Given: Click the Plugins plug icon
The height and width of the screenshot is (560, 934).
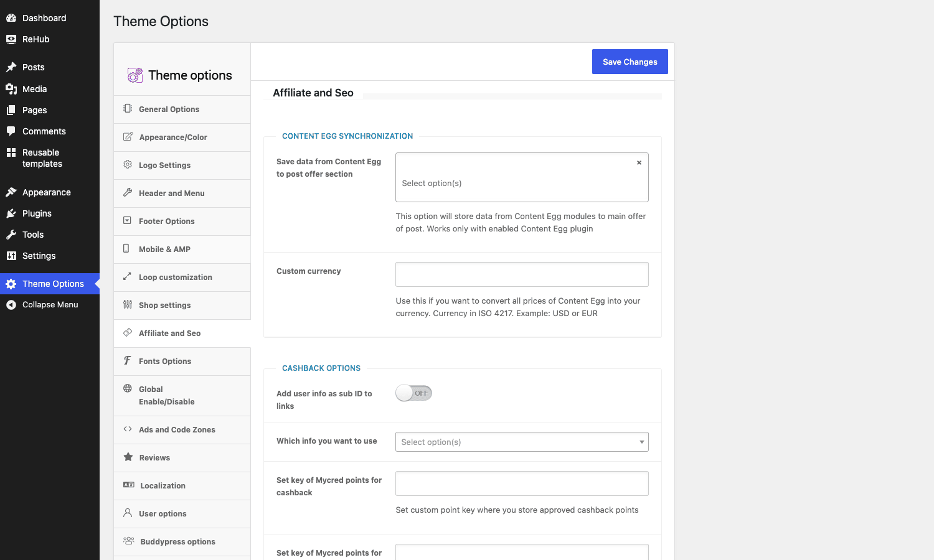Looking at the screenshot, I should 11,213.
